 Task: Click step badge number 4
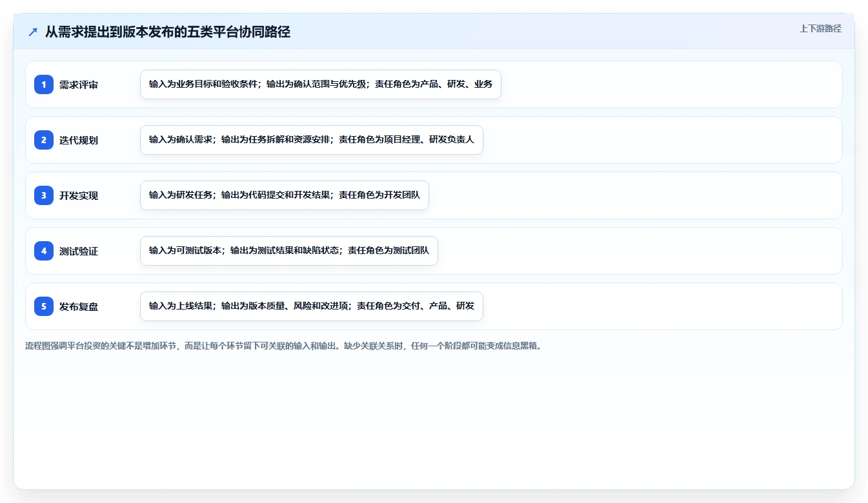click(44, 251)
